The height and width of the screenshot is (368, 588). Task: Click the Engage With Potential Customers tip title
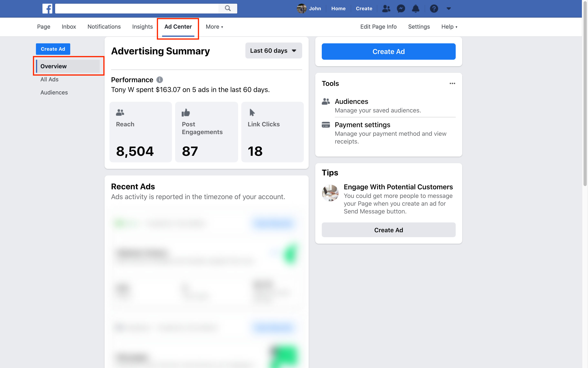[398, 187]
